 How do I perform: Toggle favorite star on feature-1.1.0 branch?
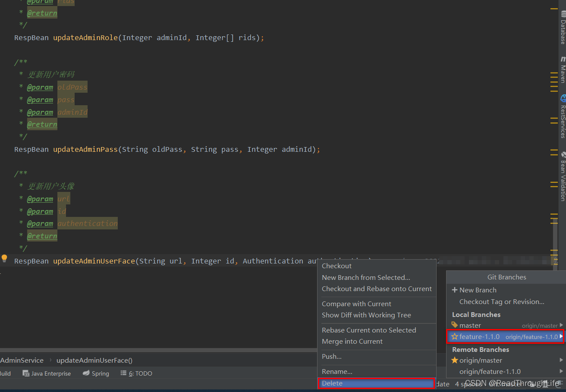pyautogui.click(x=455, y=336)
